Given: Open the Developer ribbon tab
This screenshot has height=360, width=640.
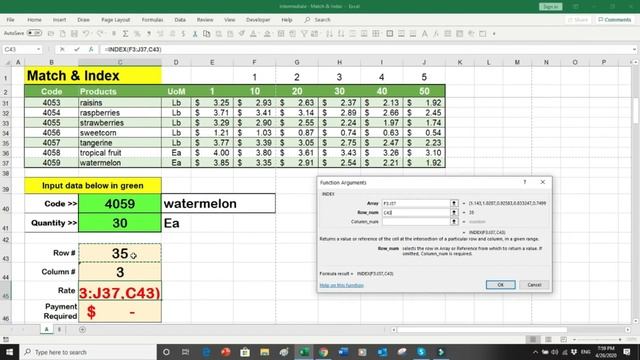Looking at the screenshot, I should tap(258, 20).
